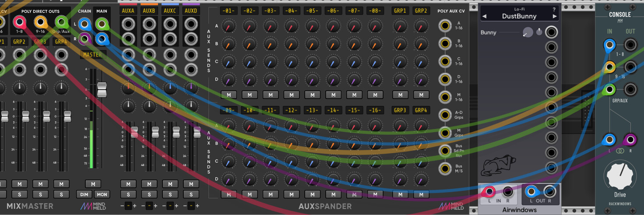
Task: Go to next Airwindows effect with right arrow
Action: point(555,17)
